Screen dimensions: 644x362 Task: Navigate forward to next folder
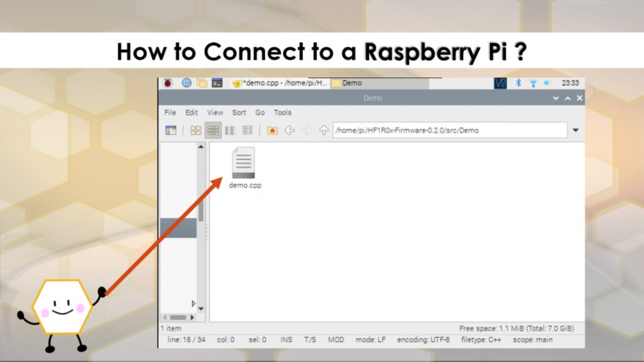tap(307, 131)
